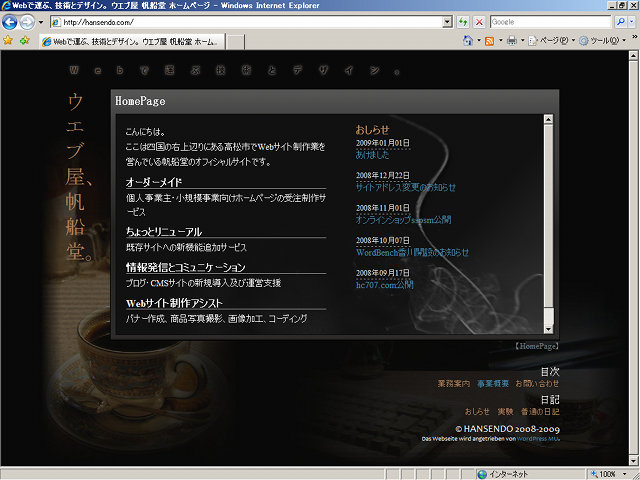Click the Home toolbar icon
Viewport: 640px width, 480px height.
469,41
